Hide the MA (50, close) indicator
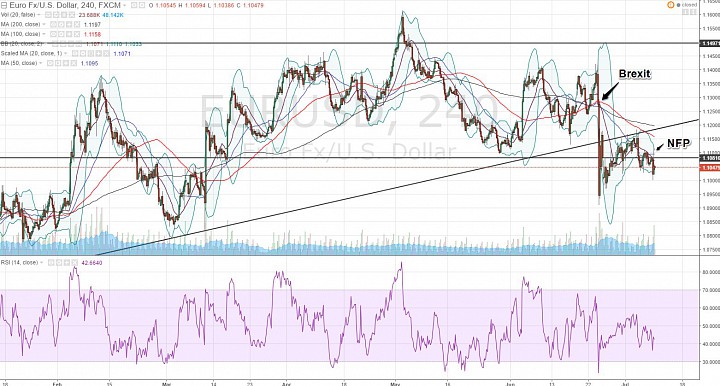This screenshot has height=386, width=720. [50, 63]
